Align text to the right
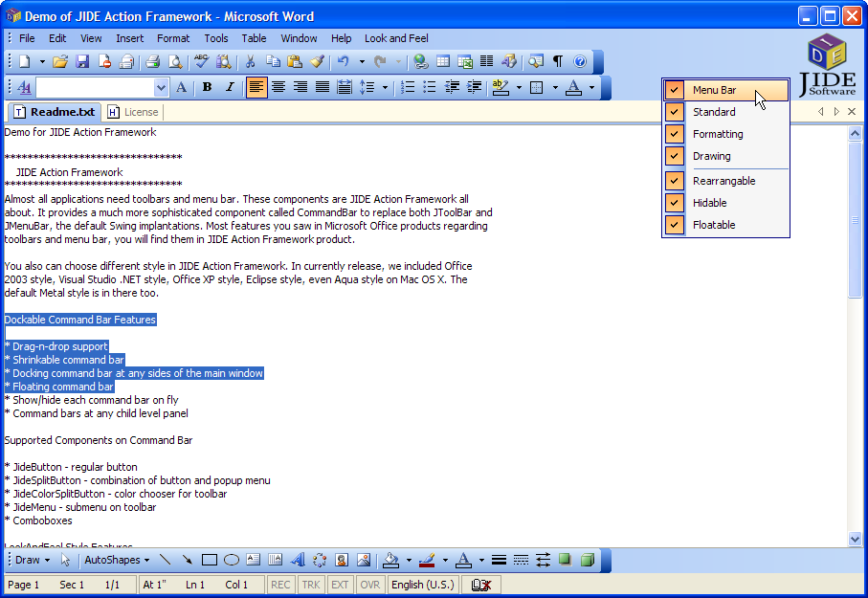 [300, 87]
